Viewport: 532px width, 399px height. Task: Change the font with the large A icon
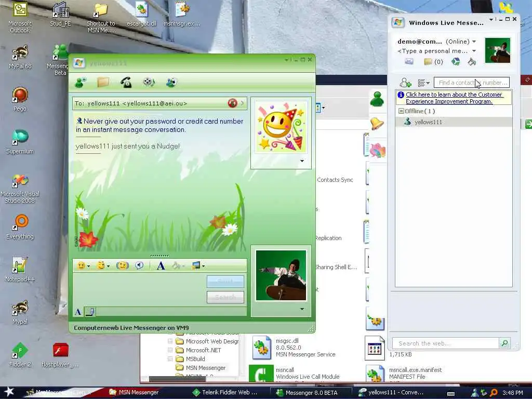pyautogui.click(x=161, y=265)
